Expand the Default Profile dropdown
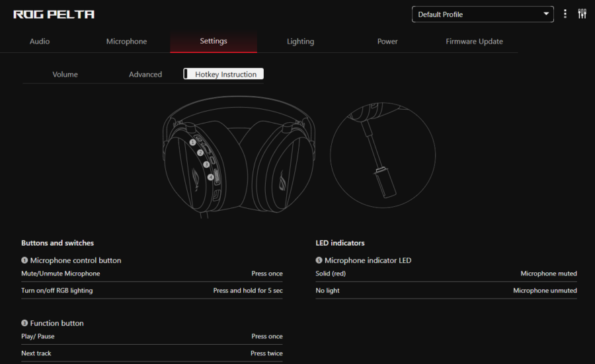The height and width of the screenshot is (364, 595). 483,15
